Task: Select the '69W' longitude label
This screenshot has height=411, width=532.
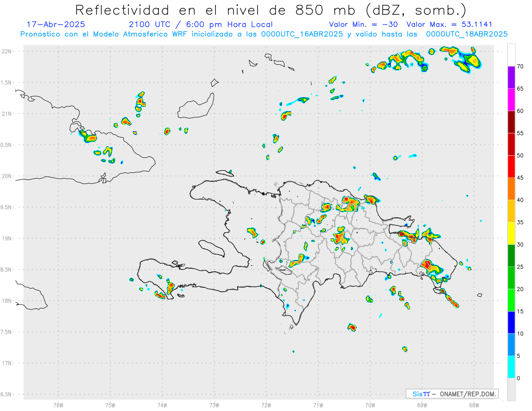Action: pyautogui.click(x=422, y=405)
